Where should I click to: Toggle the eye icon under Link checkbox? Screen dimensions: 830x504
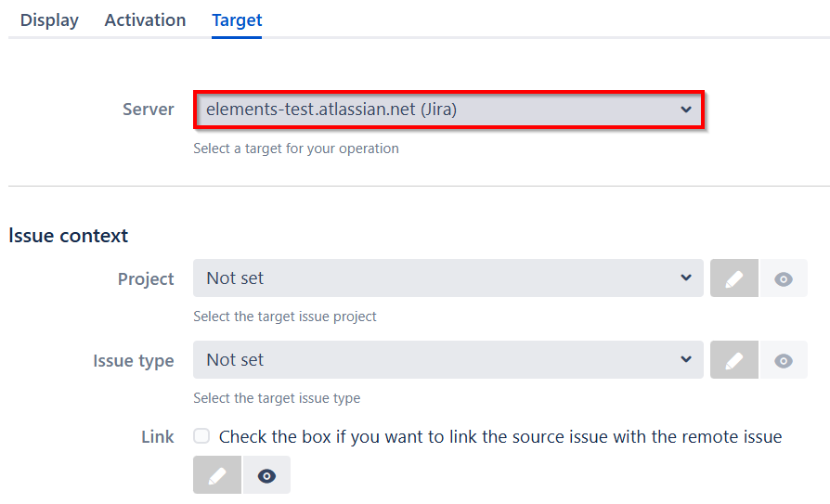266,475
